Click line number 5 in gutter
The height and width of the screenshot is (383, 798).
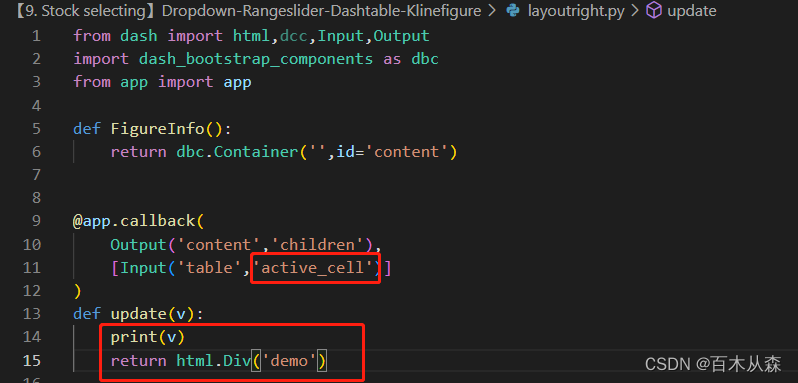coord(36,129)
